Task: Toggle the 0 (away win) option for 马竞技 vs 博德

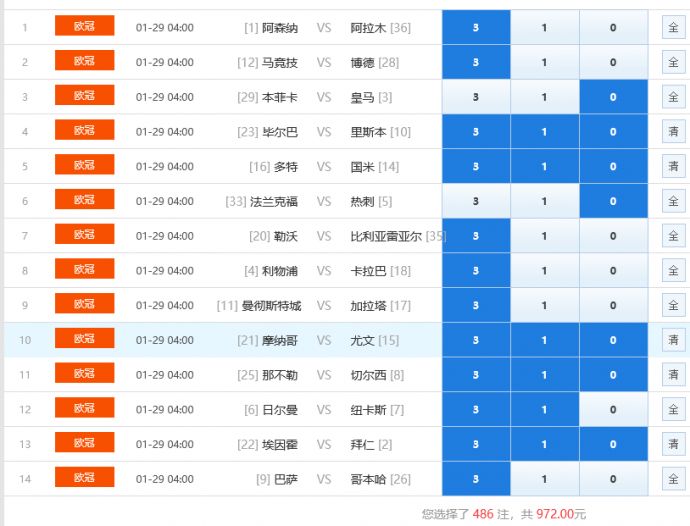Action: coord(613,62)
